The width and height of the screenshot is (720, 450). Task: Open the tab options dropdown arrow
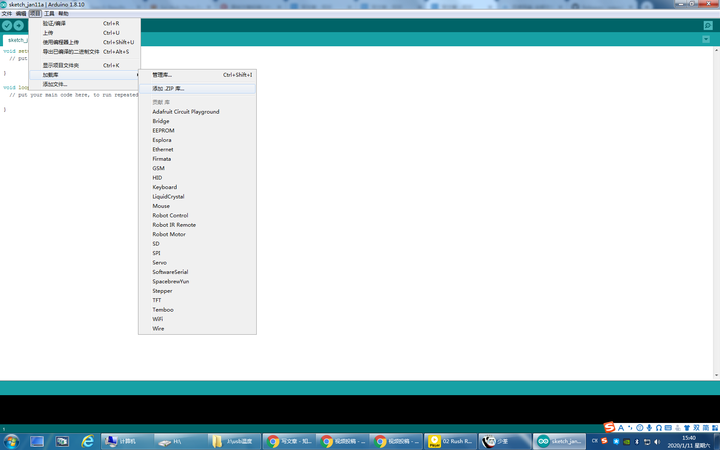coord(706,39)
